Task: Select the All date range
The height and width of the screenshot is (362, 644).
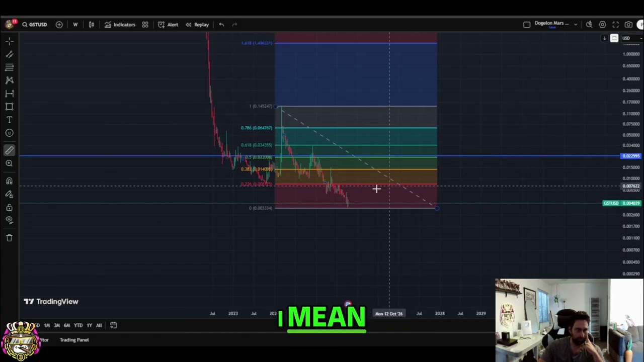Action: 99,325
